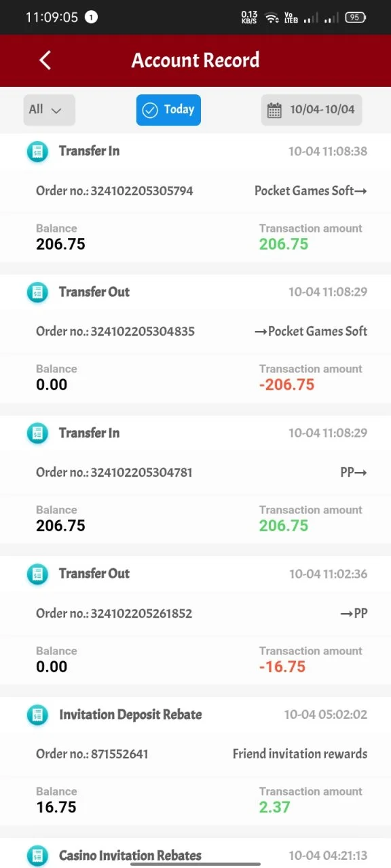Tap the receipt icon beside first Transfer In
Viewport: 391px width, 868px height.
tap(37, 151)
